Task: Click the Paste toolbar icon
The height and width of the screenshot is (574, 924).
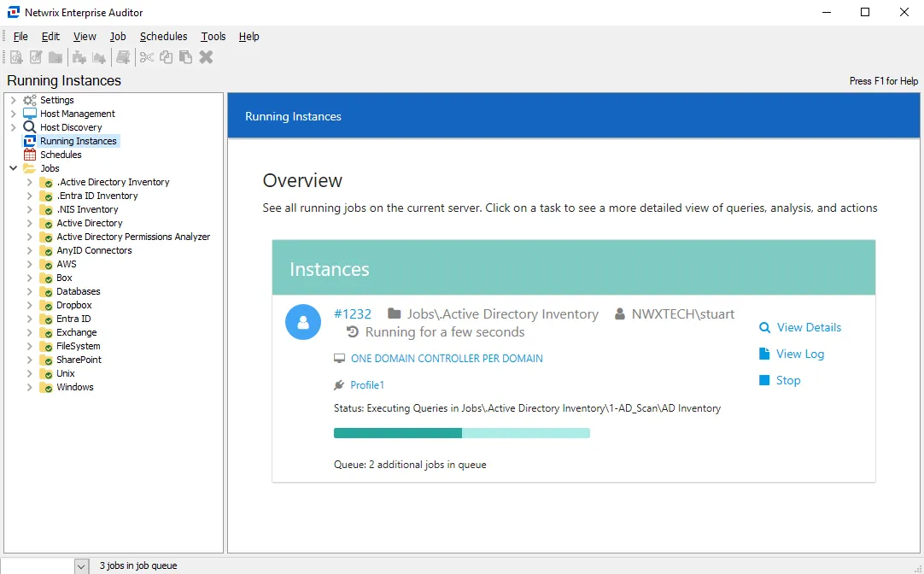Action: tap(185, 57)
